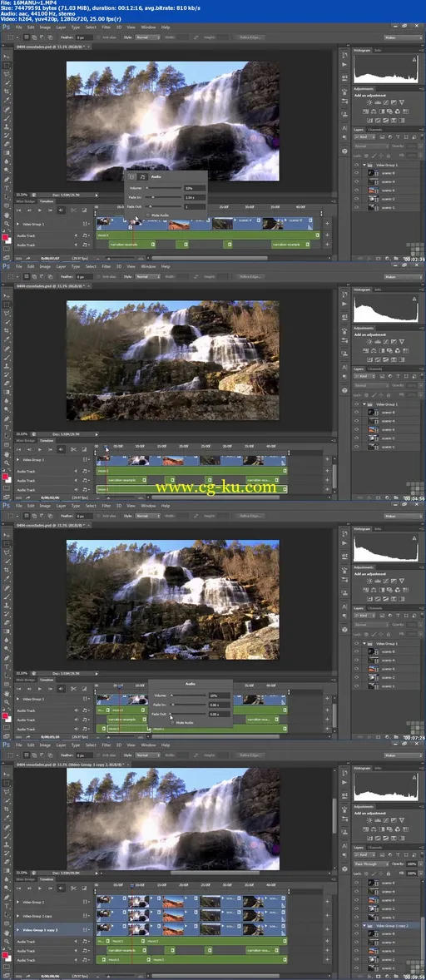This screenshot has width=426, height=980.
Task: Select the Zoom tool in third frame
Action: 7,702
